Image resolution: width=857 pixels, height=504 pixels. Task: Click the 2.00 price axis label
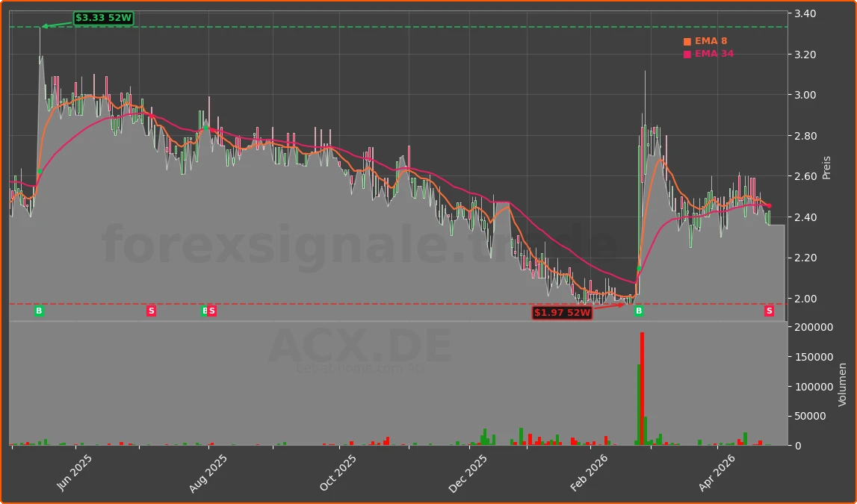coord(805,299)
